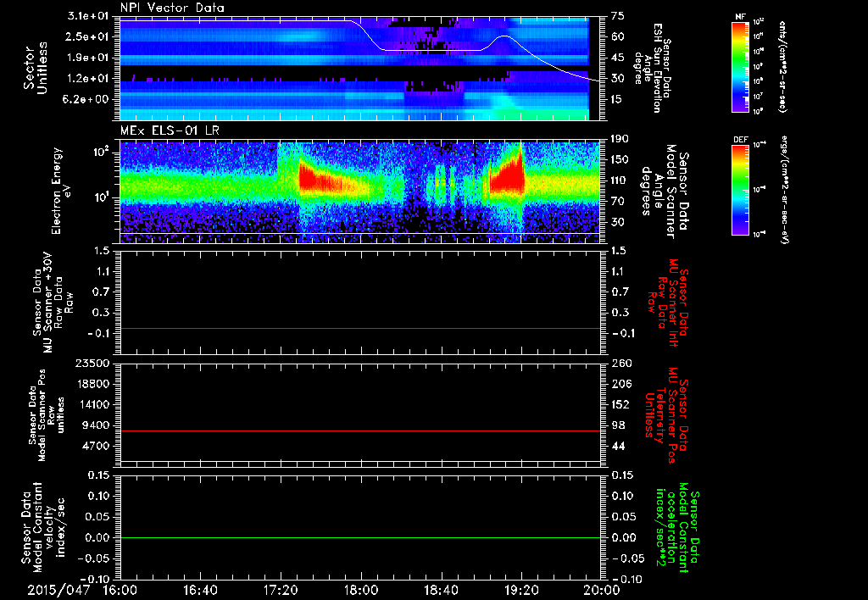Click the red "MU Scanner Int Raw Data" label

[667, 303]
